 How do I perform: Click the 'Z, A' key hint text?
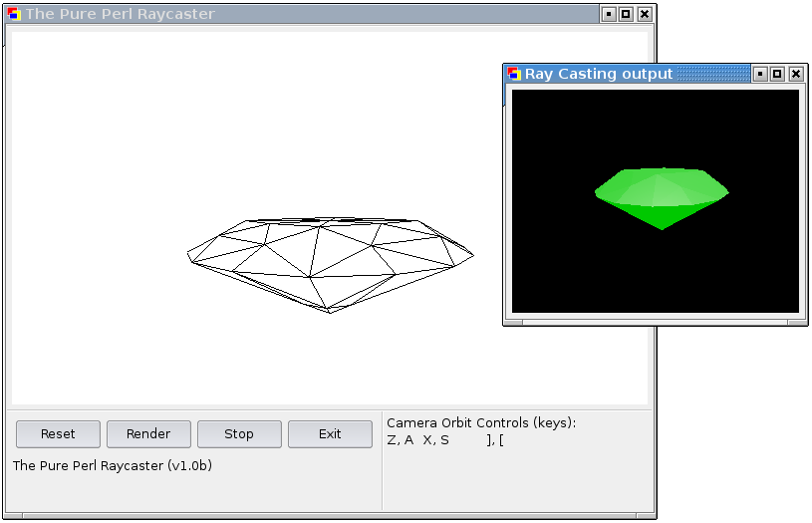coord(401,440)
